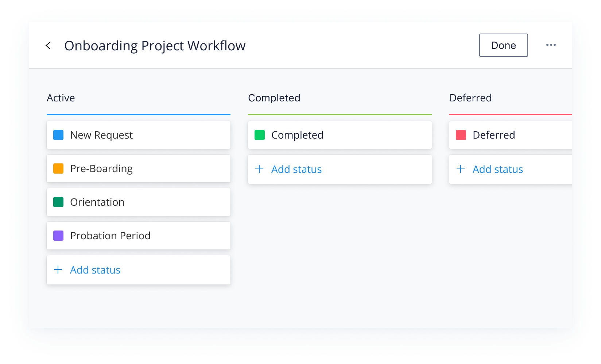This screenshot has width=601, height=364.
Task: Select the Pre-Boarding status name
Action: (x=101, y=169)
